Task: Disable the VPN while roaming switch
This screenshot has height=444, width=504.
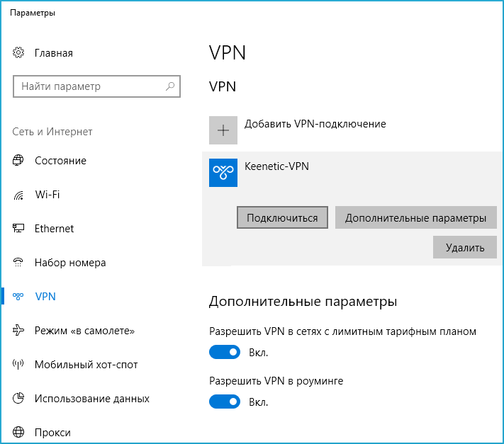Action: 225,402
